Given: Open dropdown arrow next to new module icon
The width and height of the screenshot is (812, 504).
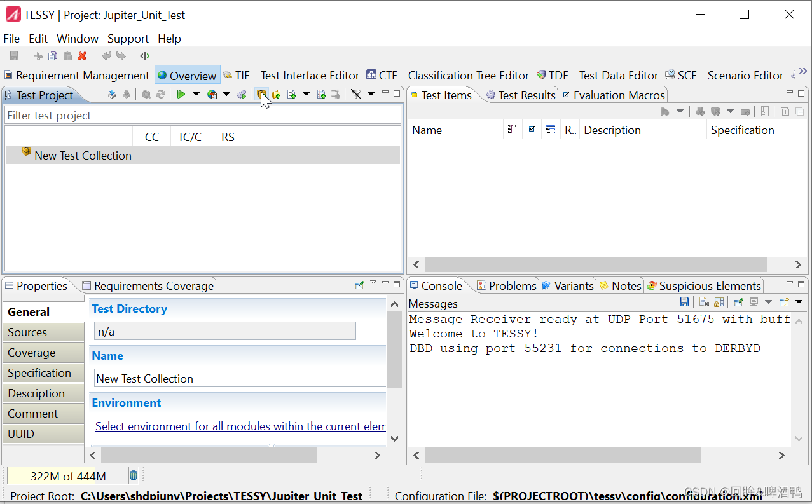Looking at the screenshot, I should 306,94.
